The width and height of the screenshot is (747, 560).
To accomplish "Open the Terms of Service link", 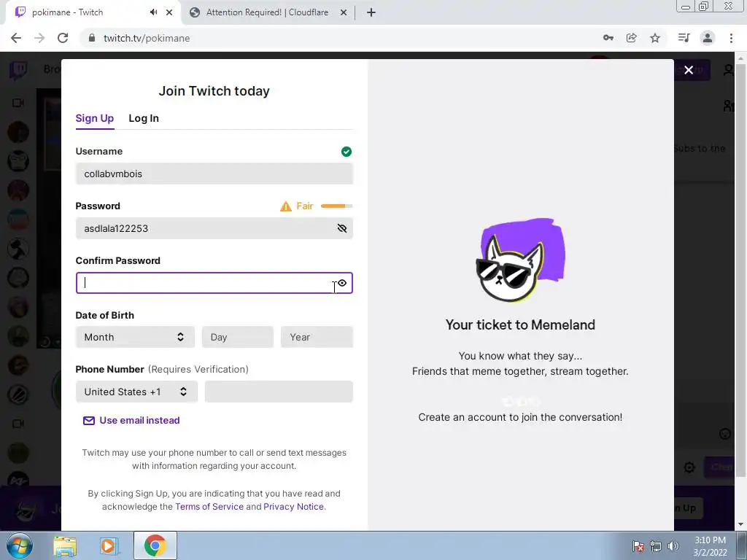I will [x=209, y=507].
